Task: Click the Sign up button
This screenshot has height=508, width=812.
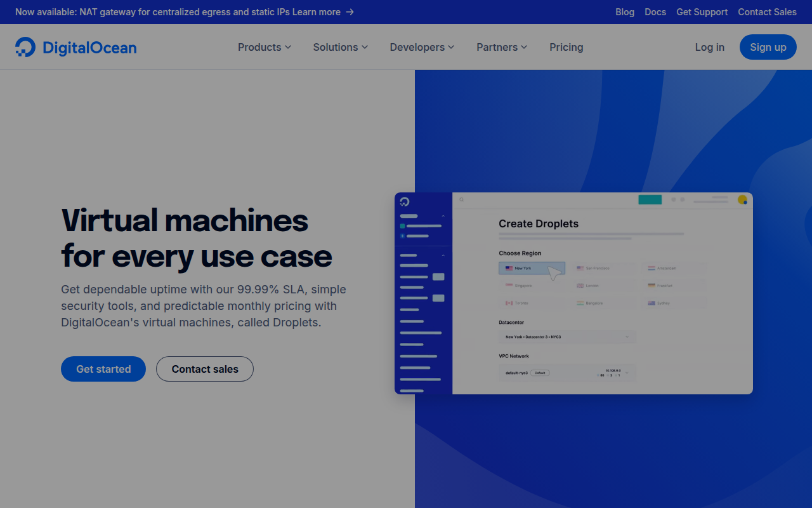Action: [768, 47]
